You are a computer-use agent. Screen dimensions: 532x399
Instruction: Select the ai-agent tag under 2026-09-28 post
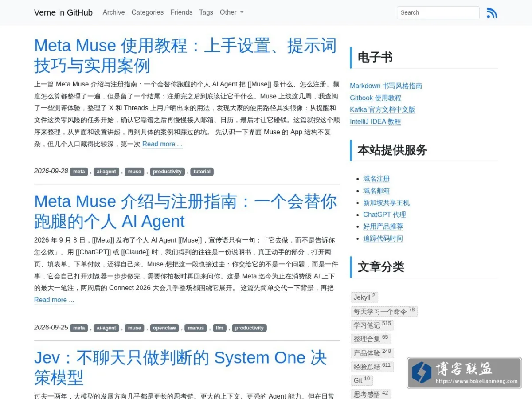(x=106, y=172)
